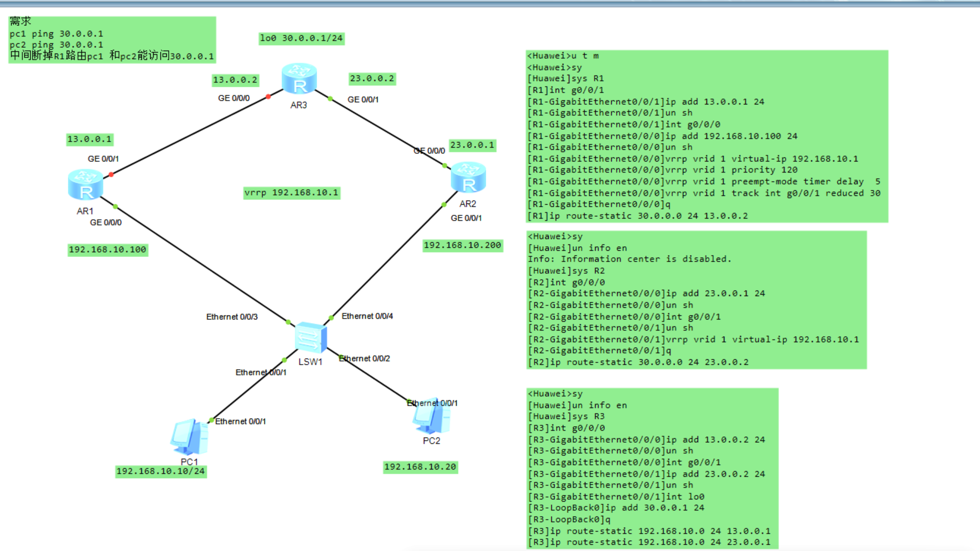Viewport: 980px width, 551px height.
Task: Click the 'AR2' device name label
Action: (468, 204)
